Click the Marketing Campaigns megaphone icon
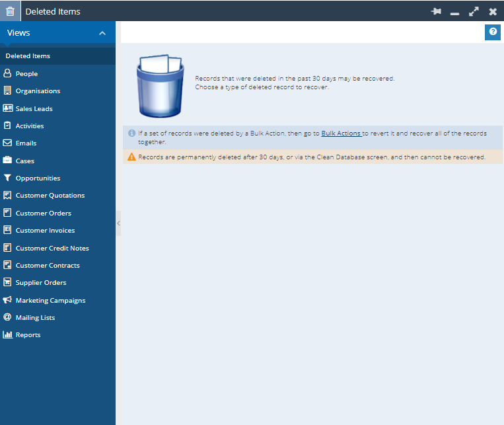Image resolution: width=504 pixels, height=425 pixels. point(7,300)
